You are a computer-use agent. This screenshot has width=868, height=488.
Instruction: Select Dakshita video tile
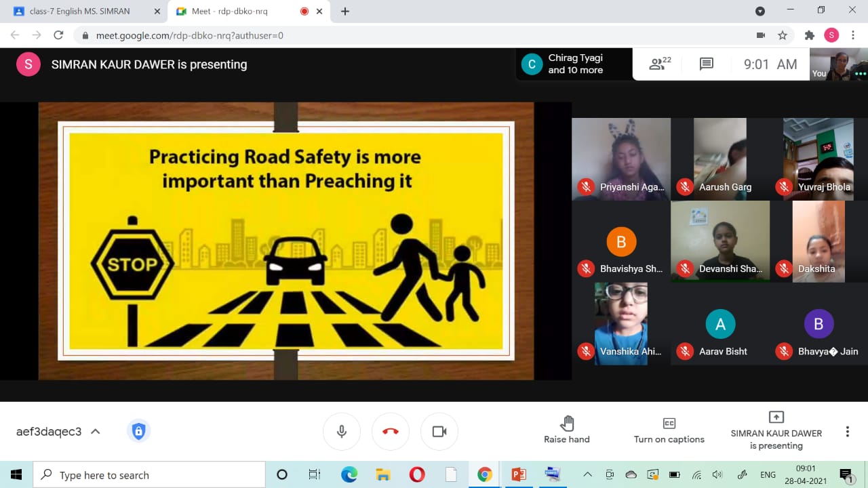pyautogui.click(x=818, y=242)
